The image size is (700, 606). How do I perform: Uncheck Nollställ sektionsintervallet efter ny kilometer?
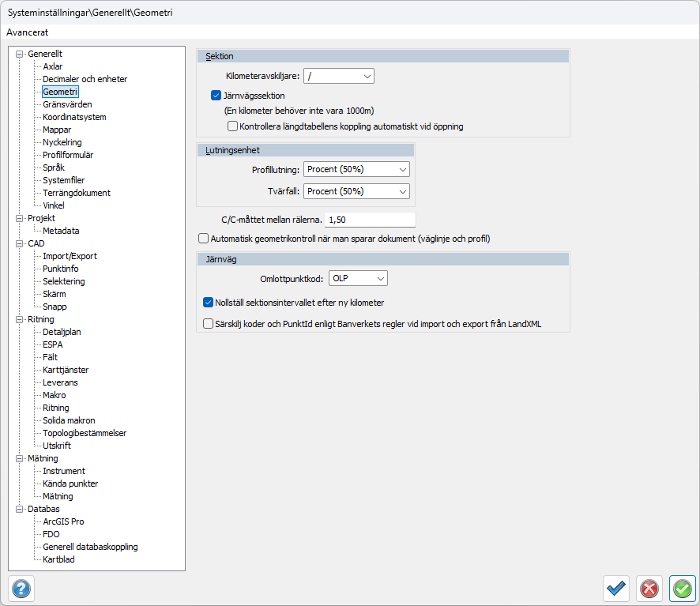209,302
